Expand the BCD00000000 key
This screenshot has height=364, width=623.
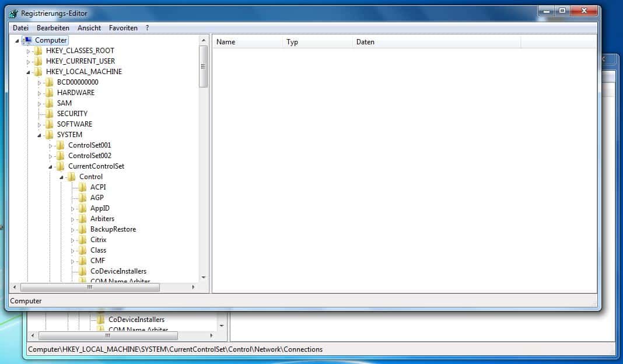(x=39, y=83)
